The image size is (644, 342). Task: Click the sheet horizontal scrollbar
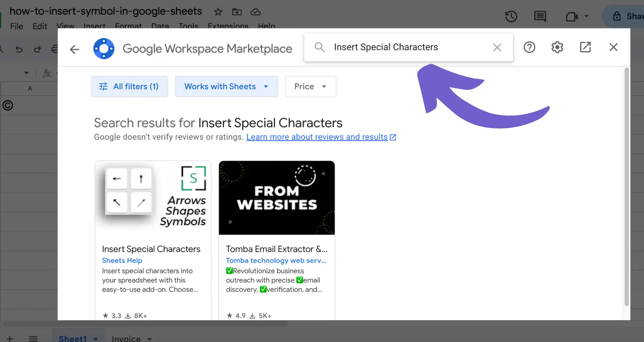point(145,324)
